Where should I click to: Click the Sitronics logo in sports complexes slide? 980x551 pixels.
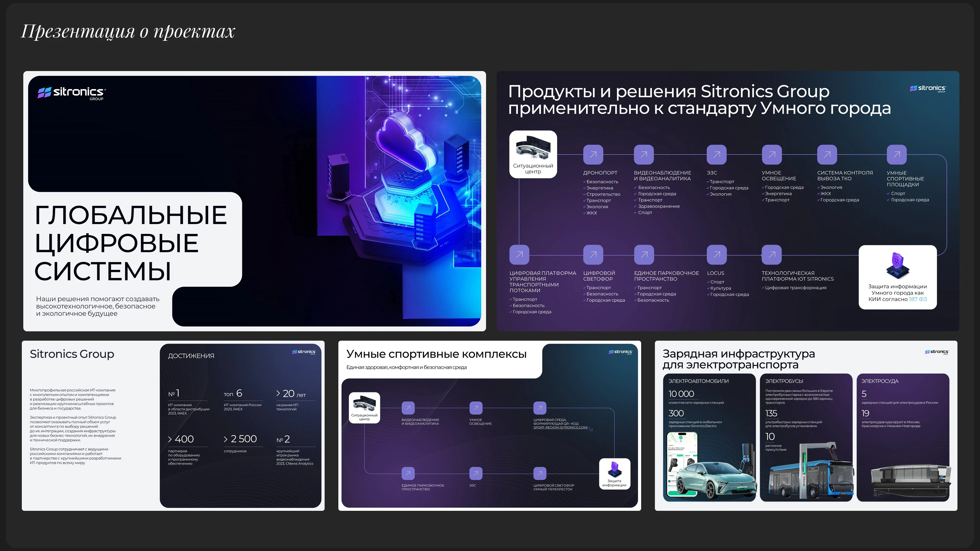point(620,352)
